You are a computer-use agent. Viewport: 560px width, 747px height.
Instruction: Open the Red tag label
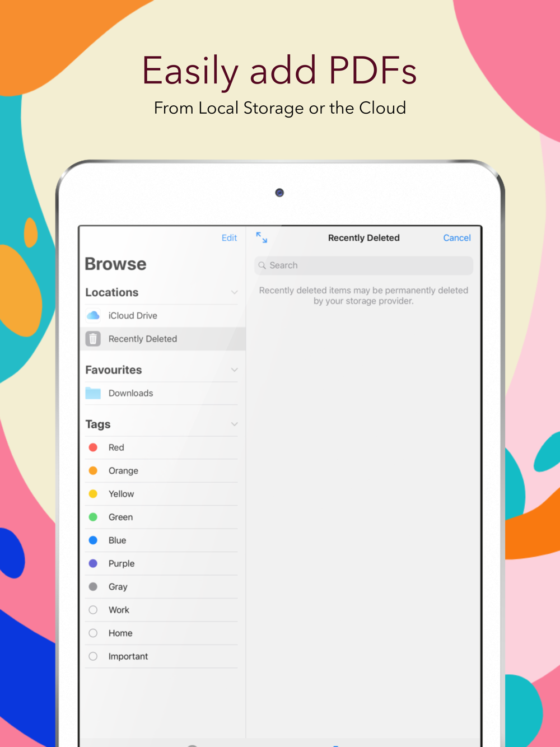click(116, 447)
